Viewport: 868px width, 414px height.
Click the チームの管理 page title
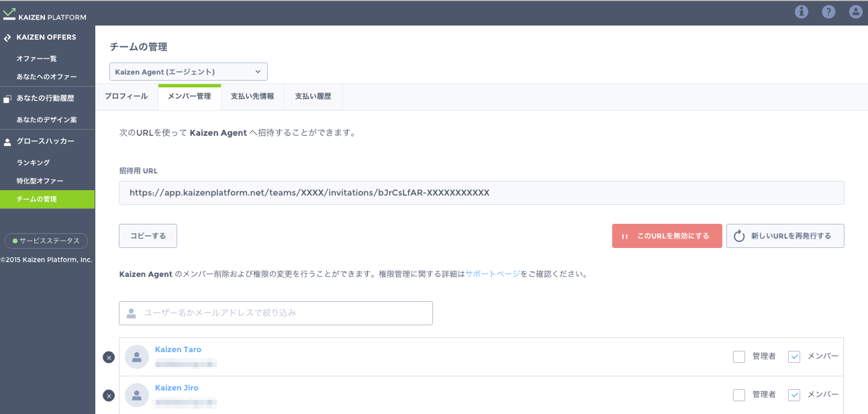tap(138, 47)
